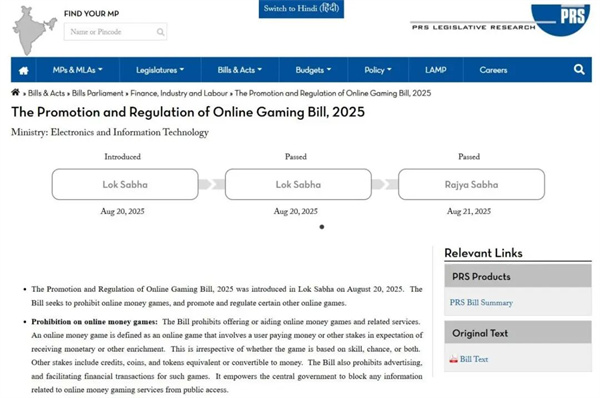
Task: Expand the MPs & MLAs dropdown
Action: pos(77,70)
